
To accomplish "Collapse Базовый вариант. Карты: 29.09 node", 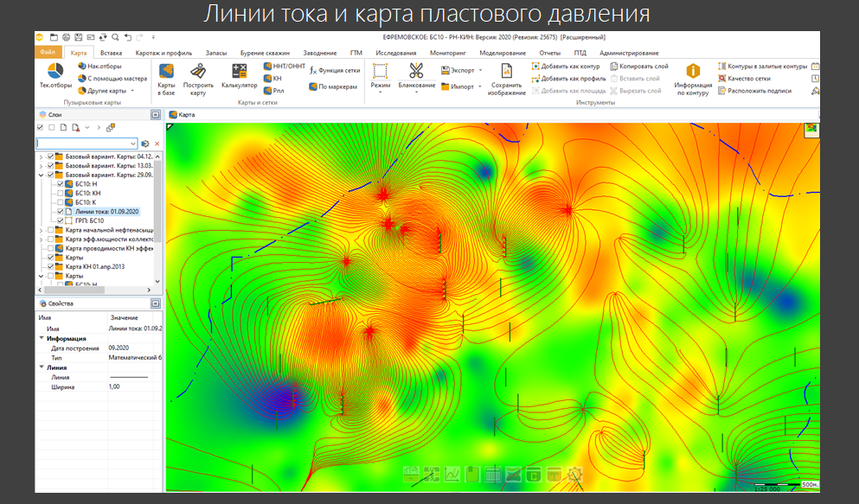I will point(41,175).
